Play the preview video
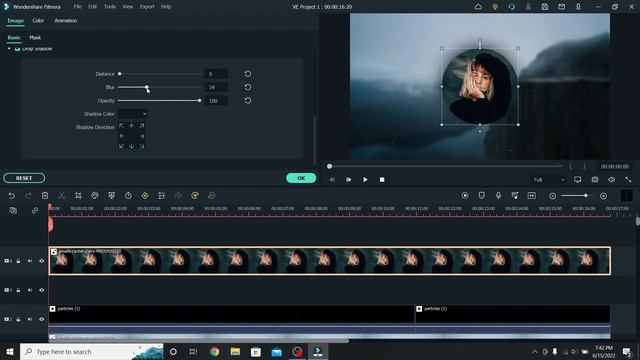This screenshot has height=360, width=640. coord(365,180)
